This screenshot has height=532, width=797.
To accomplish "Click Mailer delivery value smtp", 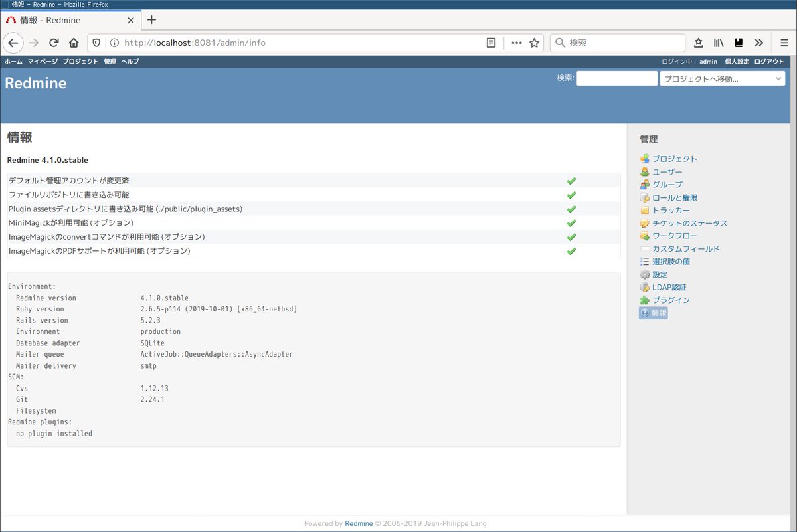I will (149, 365).
